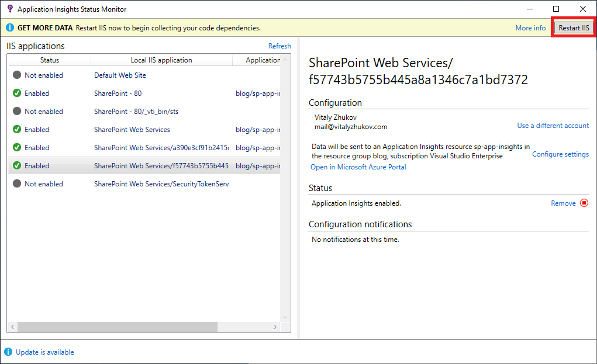Screen dimensions: 597x364
Task: Open the More info link
Action: coord(530,28)
